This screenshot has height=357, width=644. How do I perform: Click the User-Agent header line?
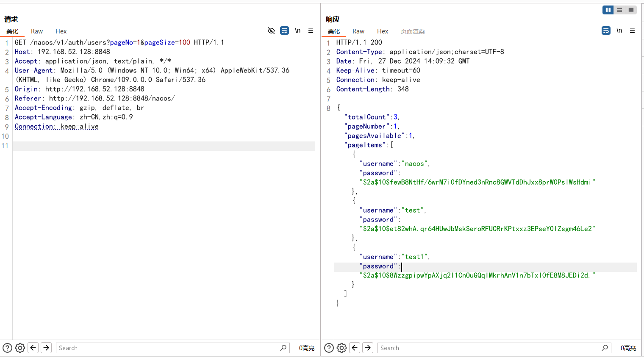152,75
